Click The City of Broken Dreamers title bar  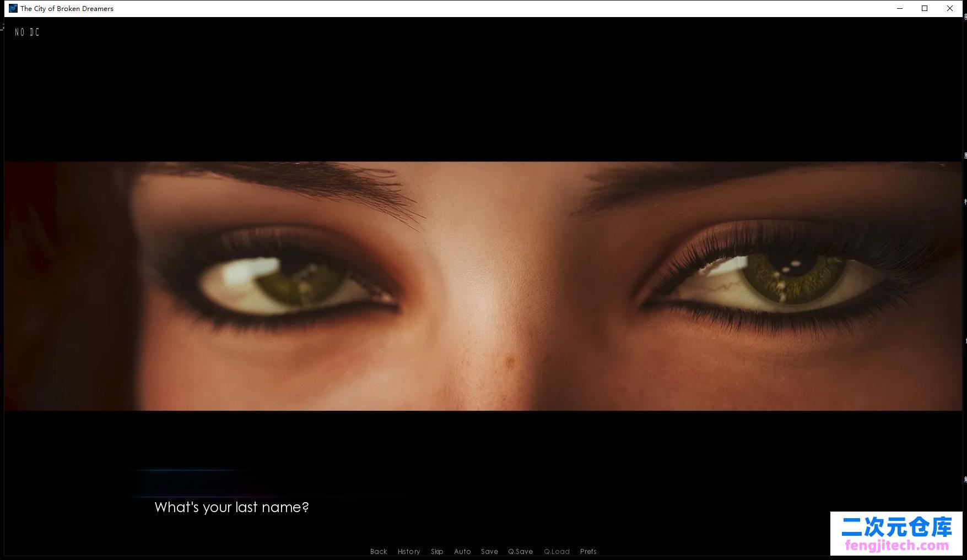483,8
